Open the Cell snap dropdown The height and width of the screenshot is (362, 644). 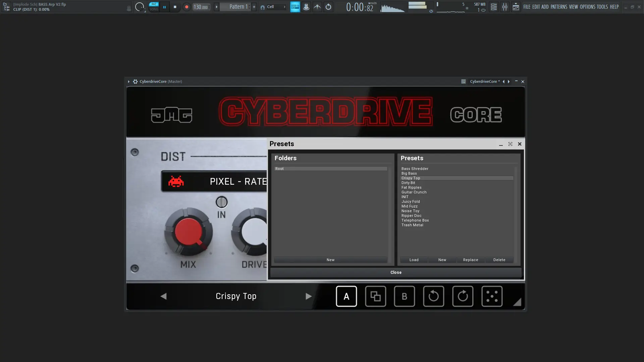tap(276, 7)
